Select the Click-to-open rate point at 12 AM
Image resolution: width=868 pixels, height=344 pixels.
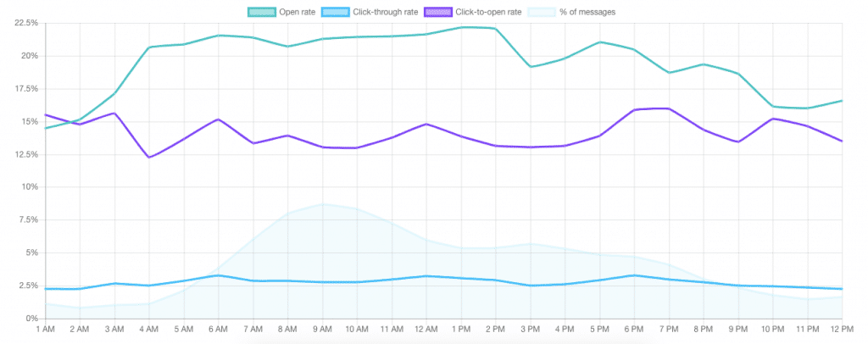click(426, 124)
